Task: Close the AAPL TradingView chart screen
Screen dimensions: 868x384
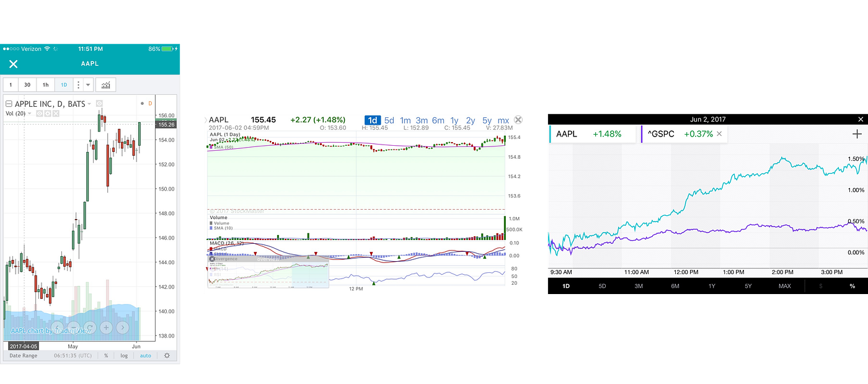Action: (x=13, y=64)
